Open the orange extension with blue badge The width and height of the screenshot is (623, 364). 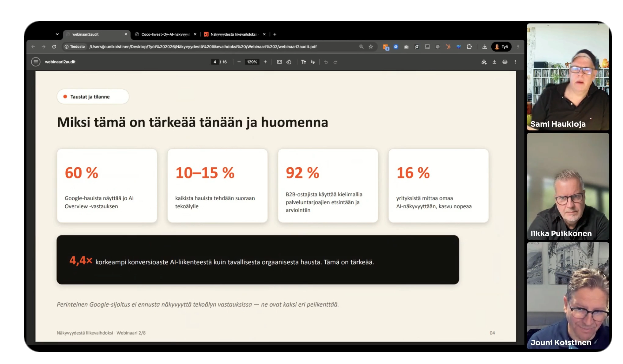(x=385, y=47)
